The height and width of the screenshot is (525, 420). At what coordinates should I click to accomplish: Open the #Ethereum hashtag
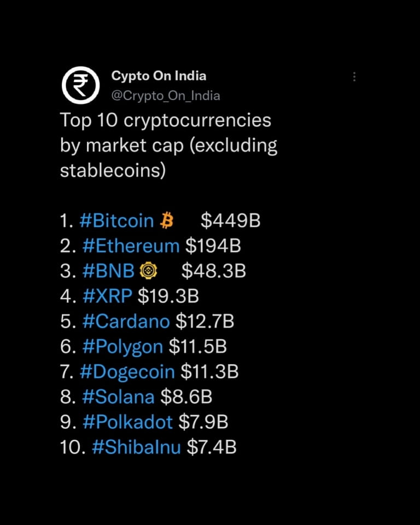[x=130, y=246]
